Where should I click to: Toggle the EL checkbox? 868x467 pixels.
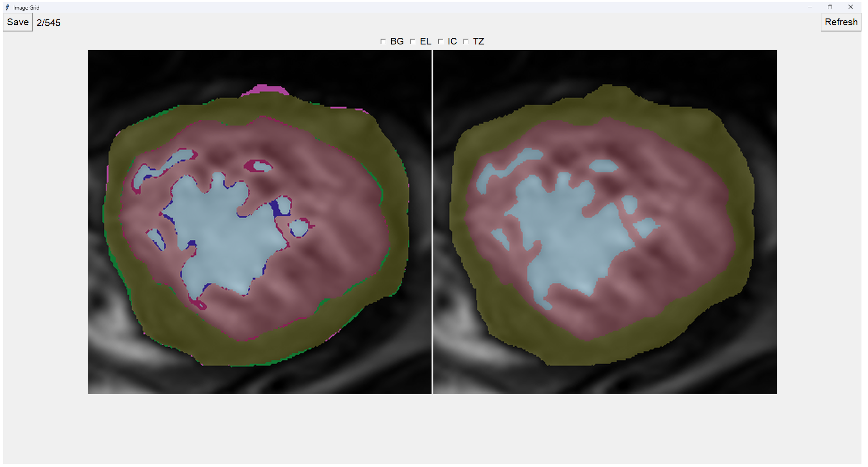click(412, 41)
